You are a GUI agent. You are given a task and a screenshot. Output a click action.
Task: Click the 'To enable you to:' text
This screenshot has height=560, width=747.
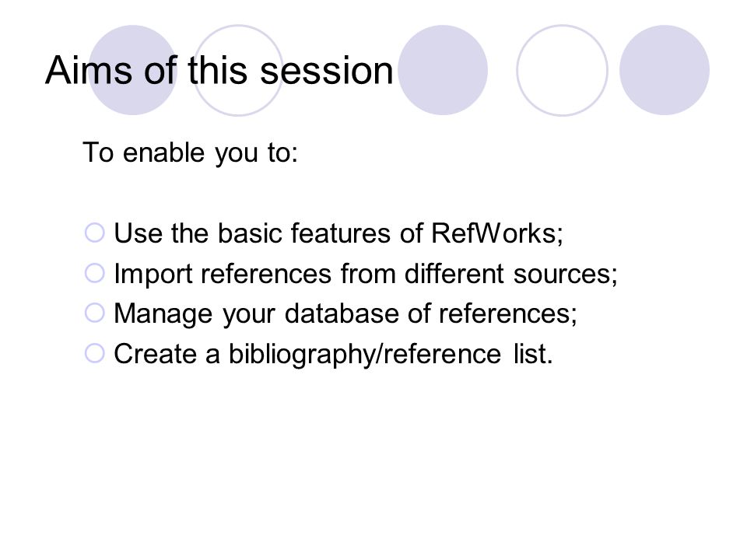pyautogui.click(x=190, y=153)
